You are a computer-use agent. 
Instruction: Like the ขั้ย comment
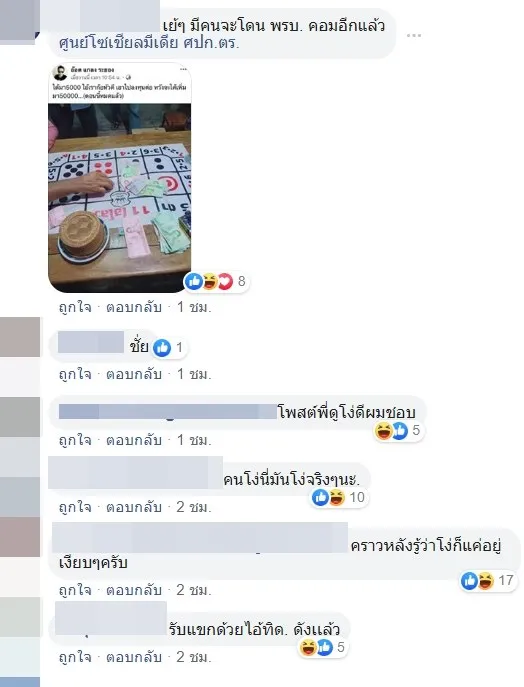(75, 375)
